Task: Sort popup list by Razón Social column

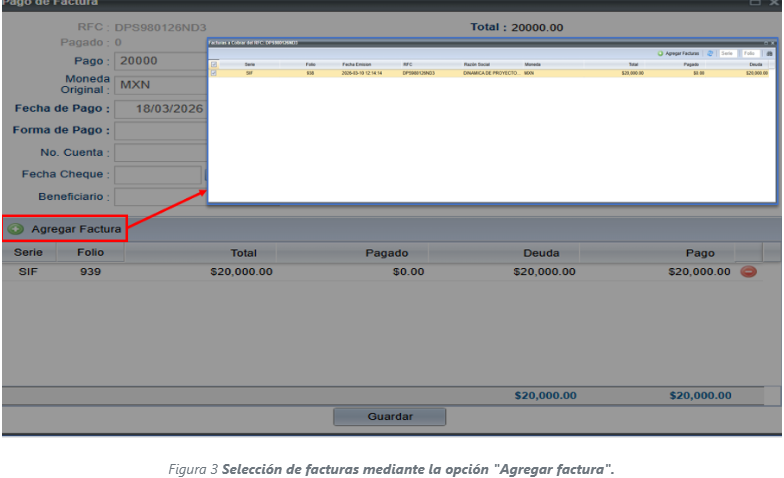Action: (x=478, y=63)
